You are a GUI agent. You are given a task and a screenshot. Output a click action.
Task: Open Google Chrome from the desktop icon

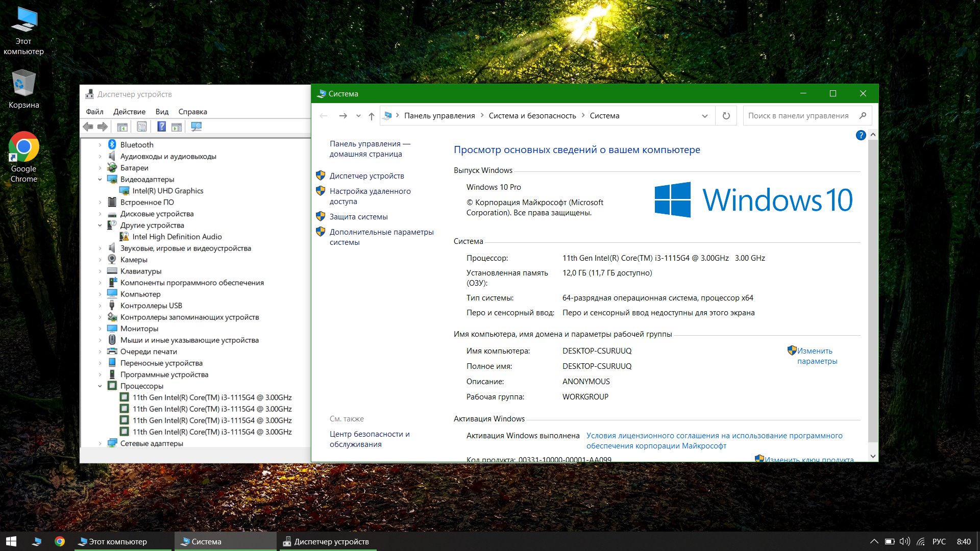pos(23,147)
